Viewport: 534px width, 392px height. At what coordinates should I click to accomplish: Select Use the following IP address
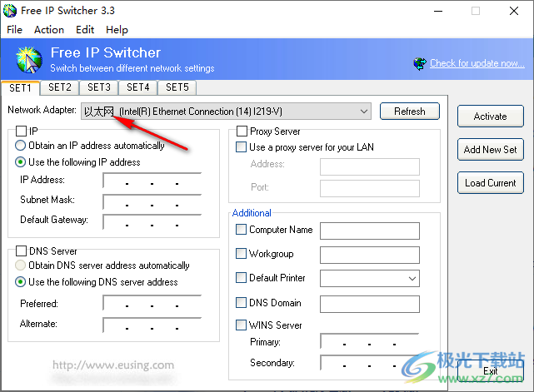coord(21,162)
